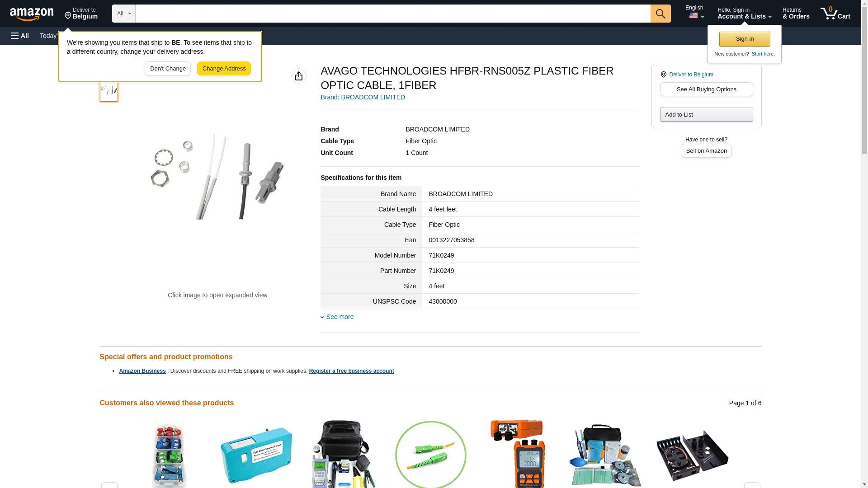Open the All hamburger menu
Image resolution: width=868 pixels, height=488 pixels.
20,36
